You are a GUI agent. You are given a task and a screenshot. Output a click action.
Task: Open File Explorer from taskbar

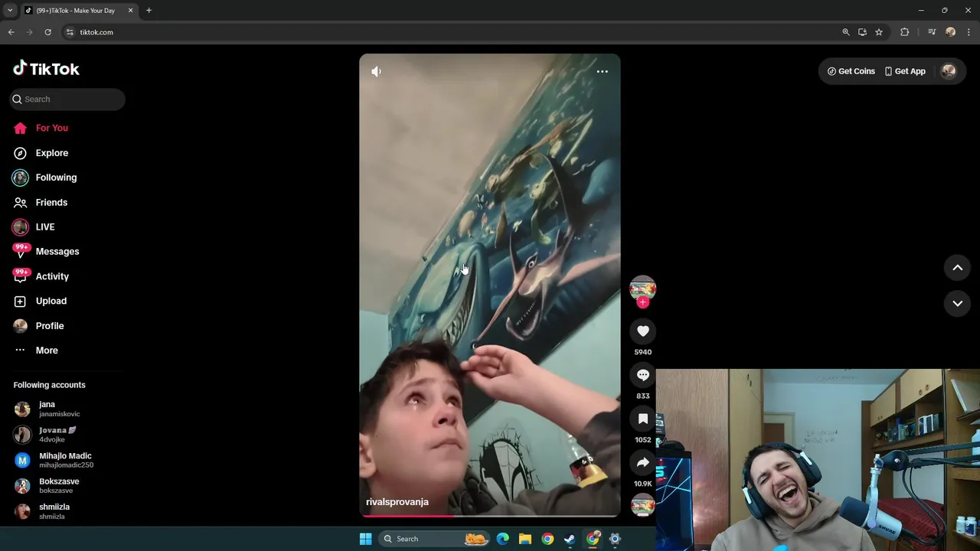[x=525, y=539]
